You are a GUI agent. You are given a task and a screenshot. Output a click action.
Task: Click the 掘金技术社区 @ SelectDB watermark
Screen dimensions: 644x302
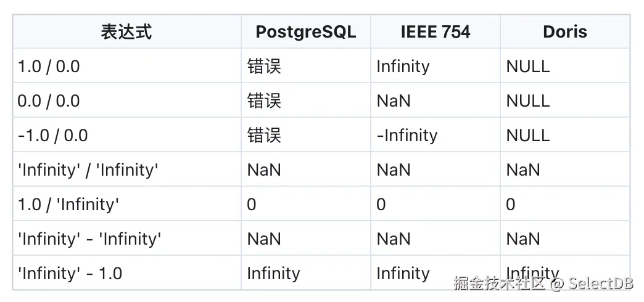point(543,284)
